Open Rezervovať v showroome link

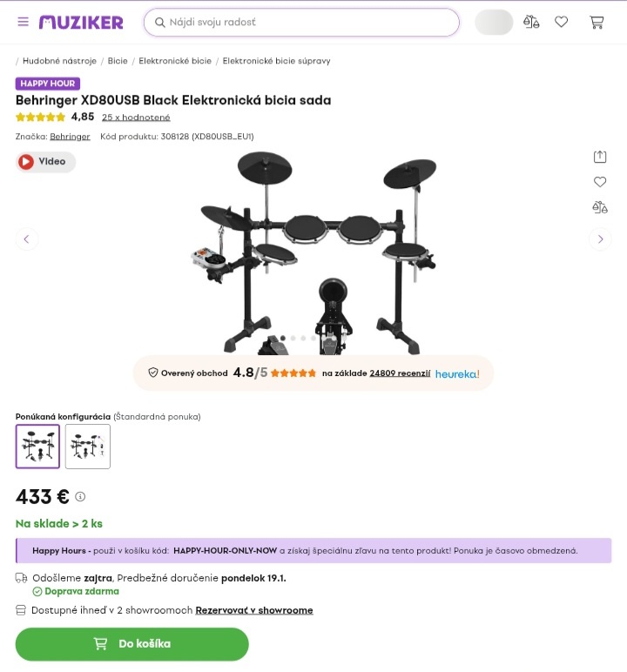click(254, 610)
